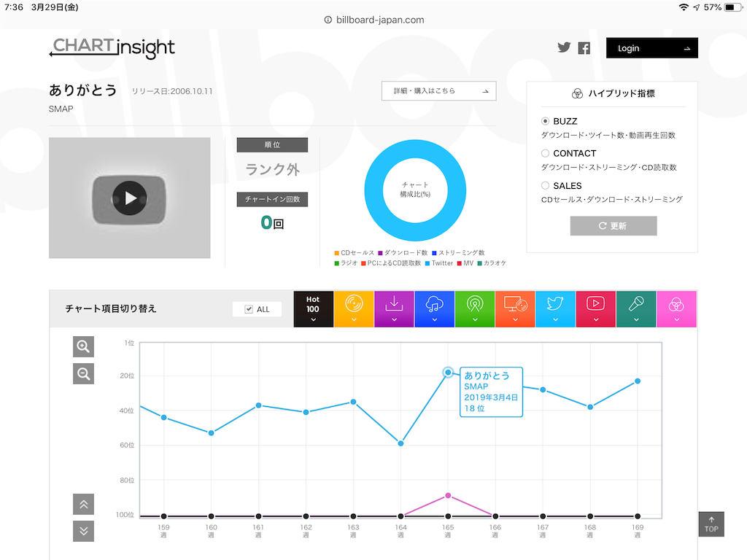Open the Facebook share icon in header

click(x=584, y=48)
